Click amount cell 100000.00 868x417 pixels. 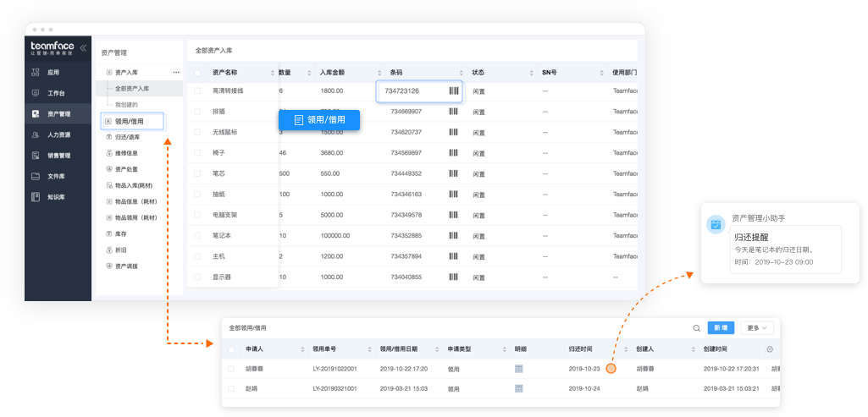[334, 236]
